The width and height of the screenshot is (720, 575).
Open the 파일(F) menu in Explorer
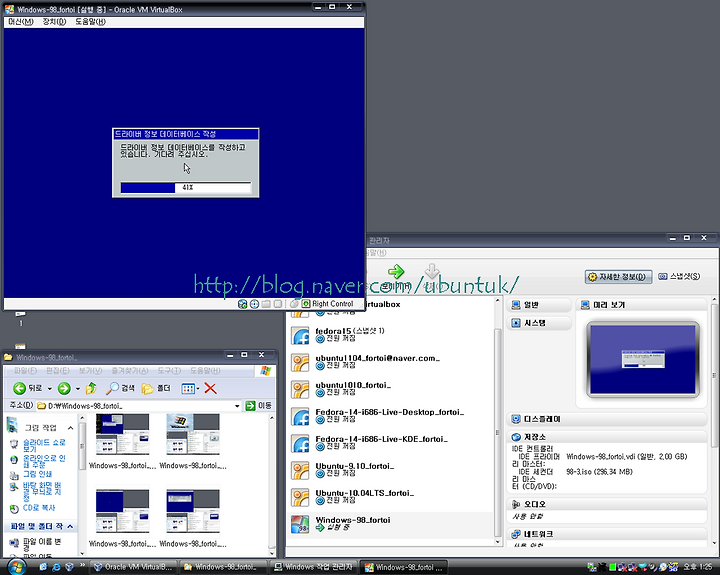pos(25,371)
